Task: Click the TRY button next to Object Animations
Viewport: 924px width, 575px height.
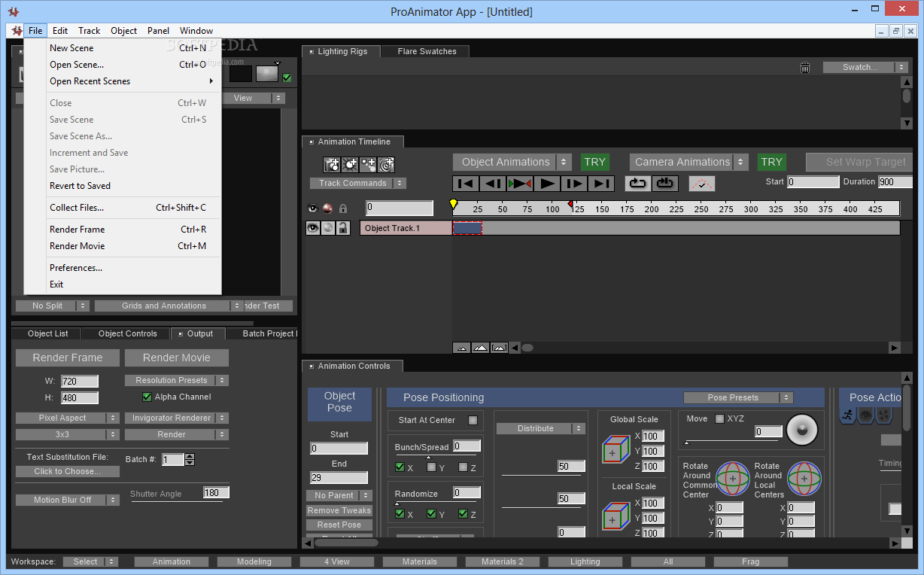Action: tap(594, 162)
